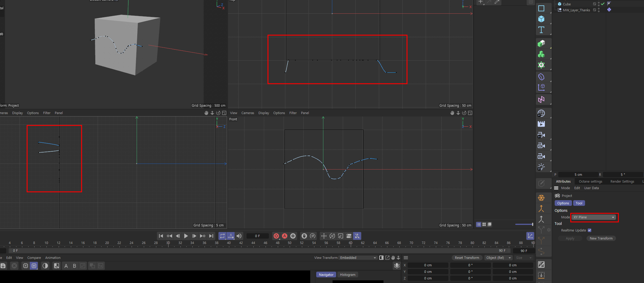Click the globe environment icon

point(541,113)
